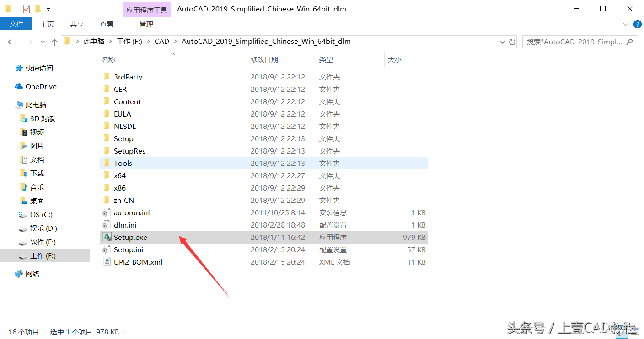
Task: Open 软件 (E:) drive
Action: (38, 242)
